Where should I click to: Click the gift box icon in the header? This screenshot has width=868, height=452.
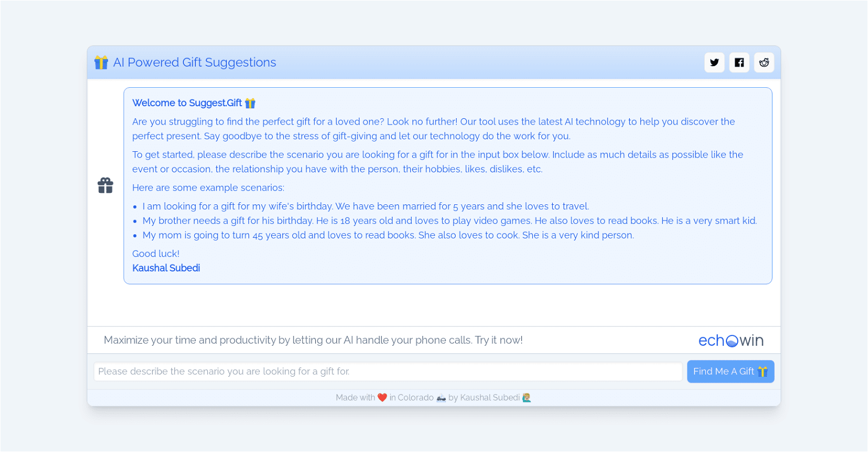click(x=101, y=62)
